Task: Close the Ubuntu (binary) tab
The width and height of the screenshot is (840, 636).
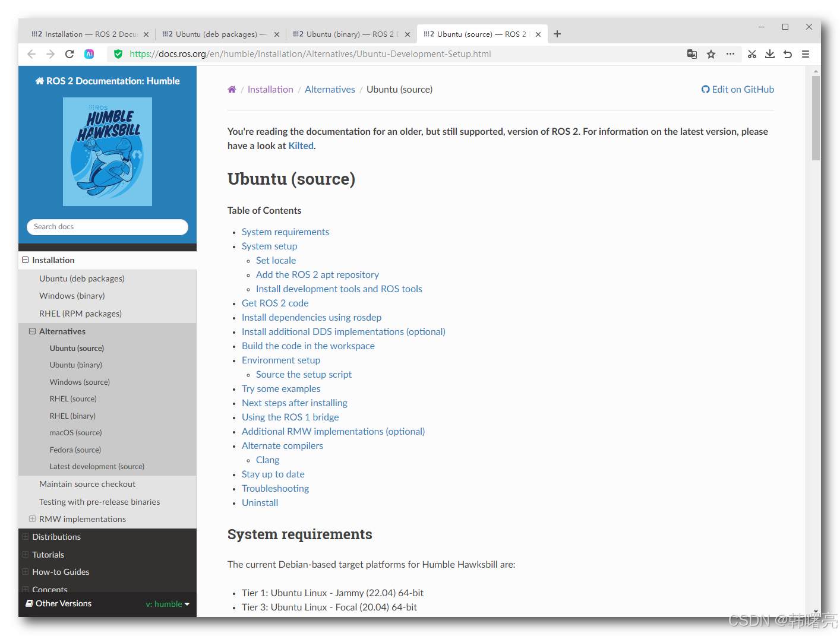Action: click(408, 34)
